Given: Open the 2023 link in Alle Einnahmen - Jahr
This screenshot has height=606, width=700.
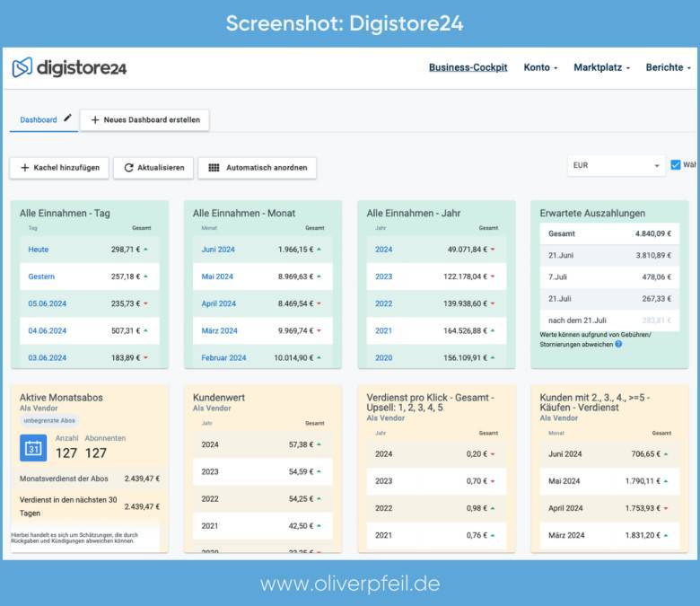Looking at the screenshot, I should pos(383,277).
